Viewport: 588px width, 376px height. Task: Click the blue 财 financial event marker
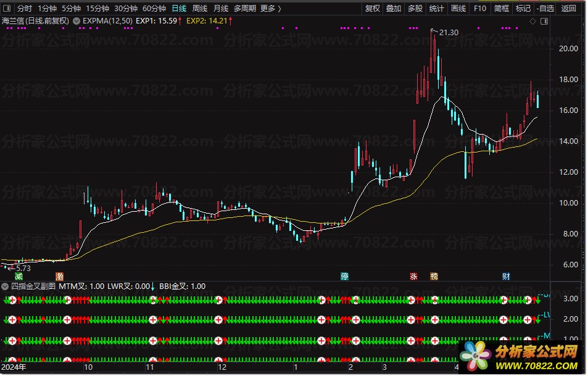coord(506,277)
